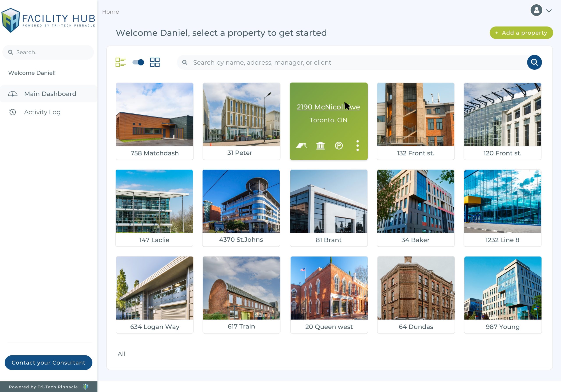Viewport: 561px width, 392px height.
Task: Toggle the list/grid view switch
Action: tap(138, 62)
